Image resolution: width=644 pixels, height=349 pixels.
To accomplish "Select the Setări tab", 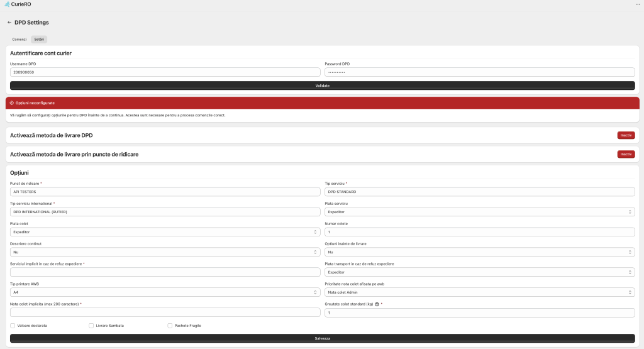I will tap(39, 40).
